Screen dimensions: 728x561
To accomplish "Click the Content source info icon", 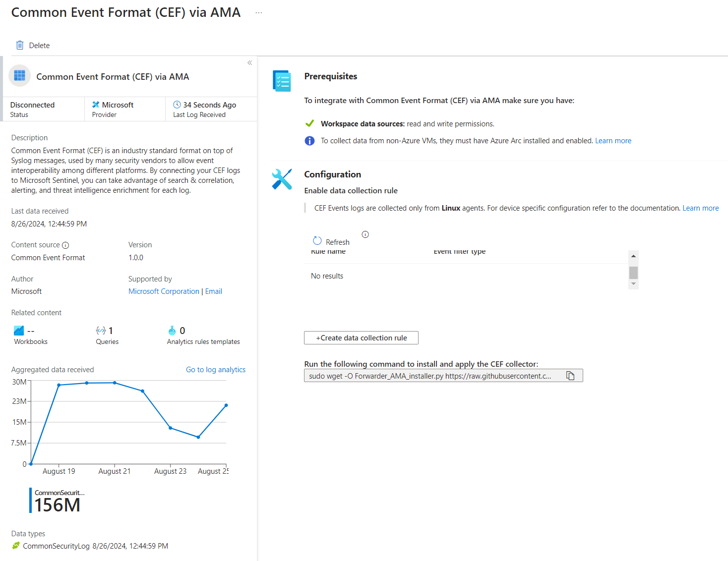I will tap(65, 245).
